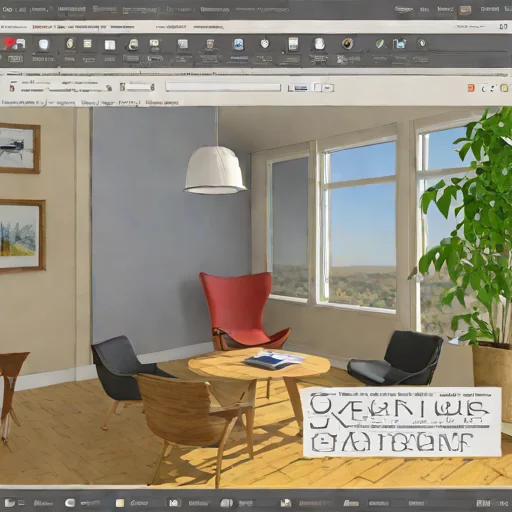Click the upper framed picture on the wall
This screenshot has width=512, height=512.
point(19,148)
